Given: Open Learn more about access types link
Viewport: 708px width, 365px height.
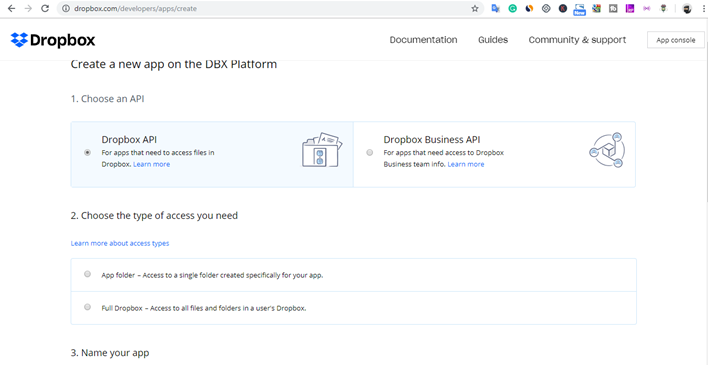Looking at the screenshot, I should point(120,243).
